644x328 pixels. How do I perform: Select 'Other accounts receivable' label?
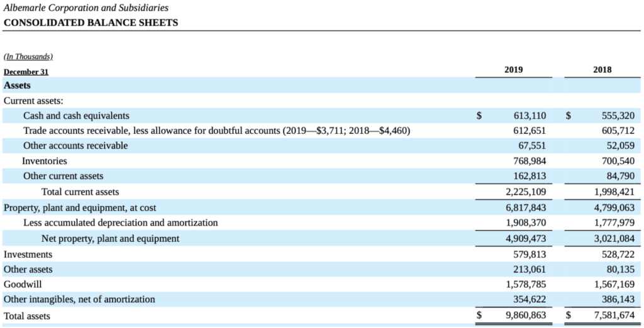click(x=75, y=146)
